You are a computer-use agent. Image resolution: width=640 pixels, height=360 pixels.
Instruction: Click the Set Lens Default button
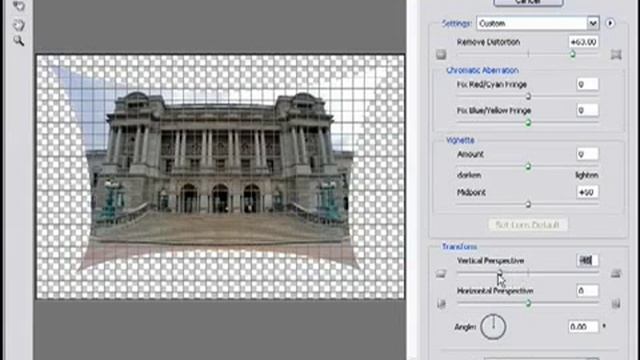click(527, 225)
